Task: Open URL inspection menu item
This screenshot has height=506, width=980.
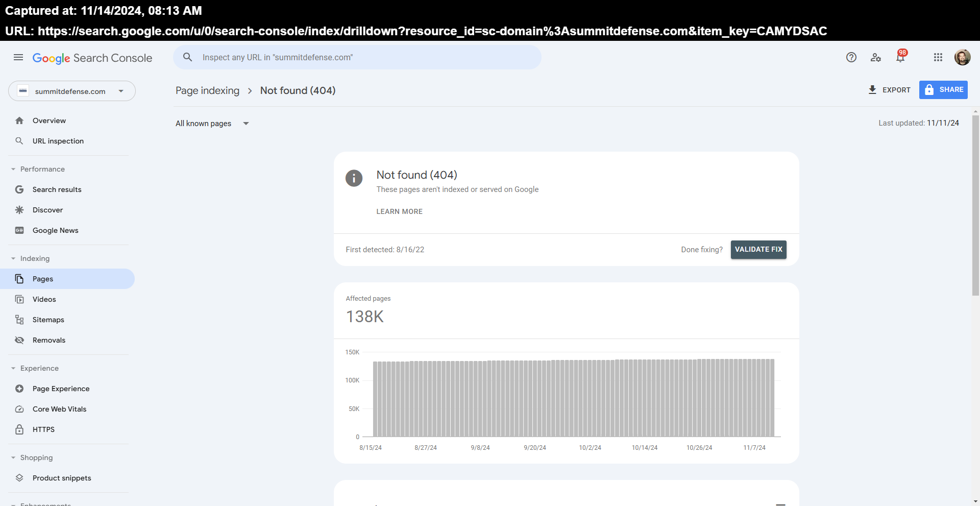Action: point(67,141)
